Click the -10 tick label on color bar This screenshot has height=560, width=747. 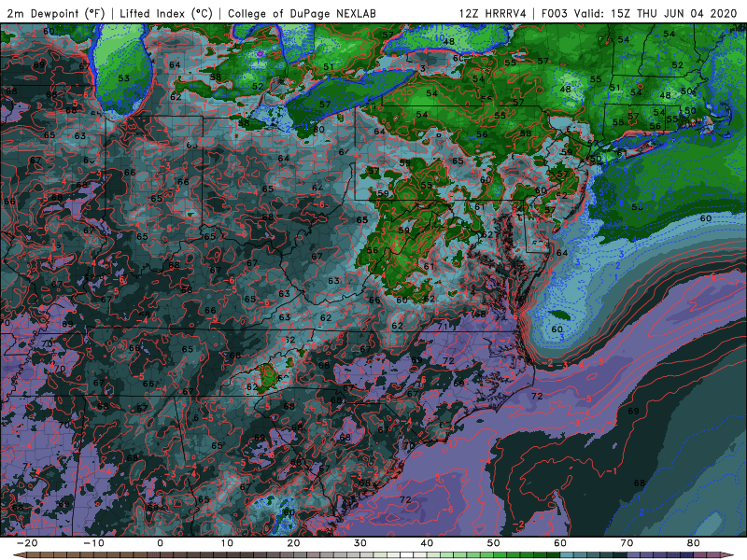point(93,543)
